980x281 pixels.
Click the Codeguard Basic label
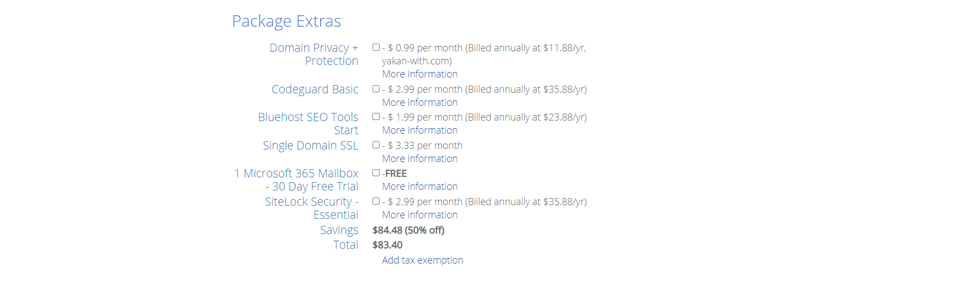(x=315, y=89)
